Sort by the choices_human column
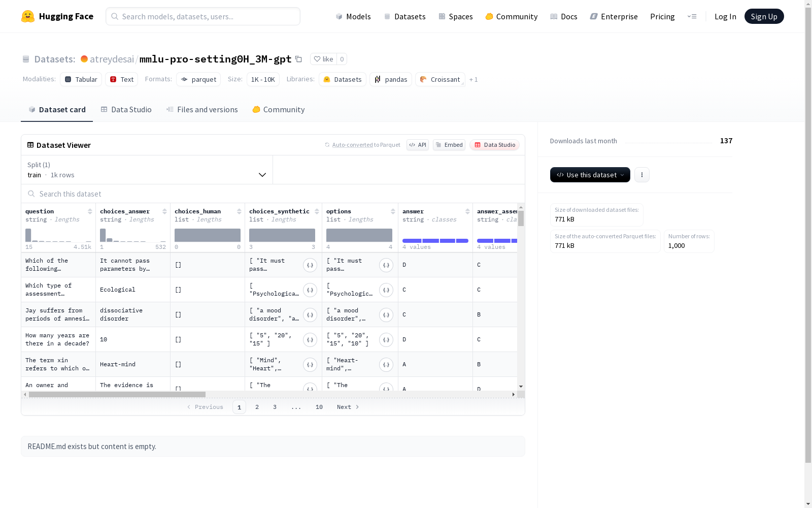The image size is (812, 508). 239,211
